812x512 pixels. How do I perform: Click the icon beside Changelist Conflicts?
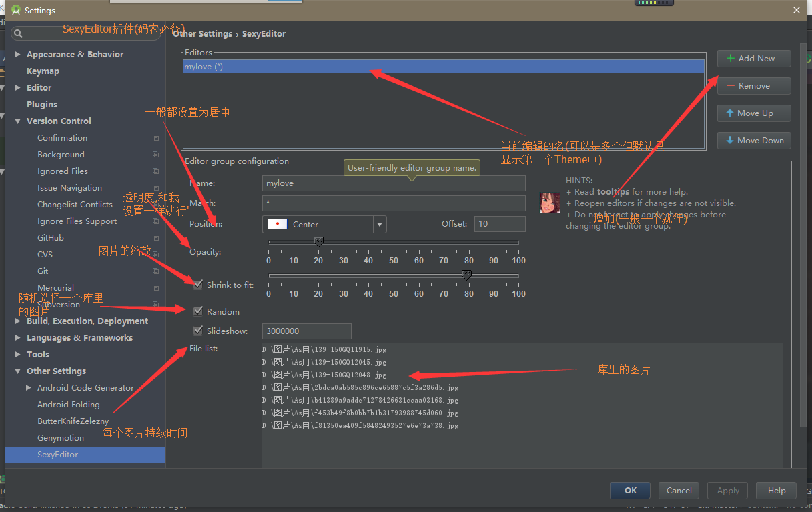point(155,205)
